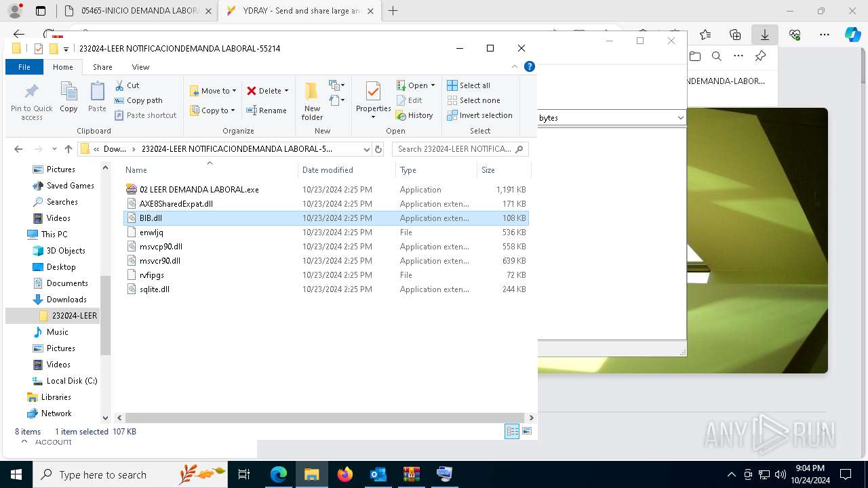This screenshot has height=488, width=868.
Task: Customize Quick Access Toolbar dropdown
Action: (x=66, y=49)
